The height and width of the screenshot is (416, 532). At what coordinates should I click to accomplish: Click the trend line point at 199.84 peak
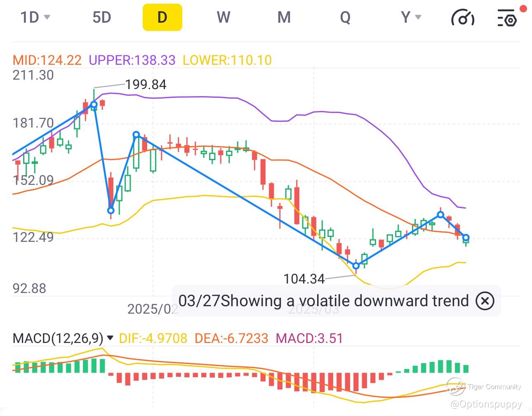[x=94, y=105]
